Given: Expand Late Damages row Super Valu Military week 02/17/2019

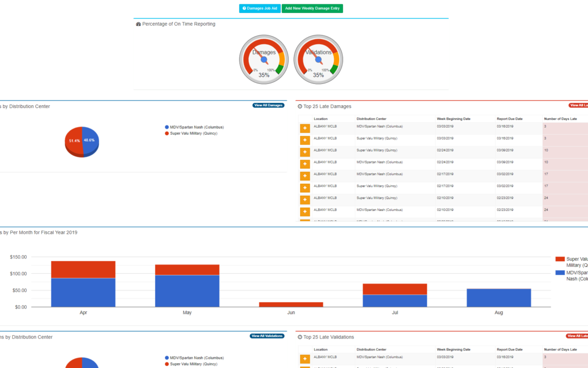Looking at the screenshot, I should [x=305, y=188].
